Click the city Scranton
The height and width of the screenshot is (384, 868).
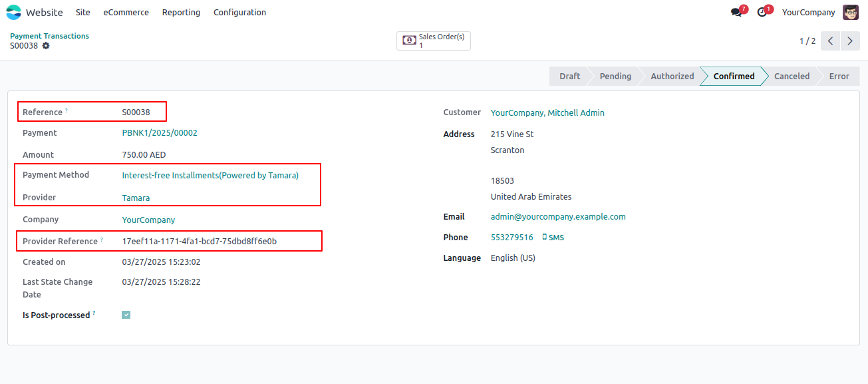click(x=507, y=150)
